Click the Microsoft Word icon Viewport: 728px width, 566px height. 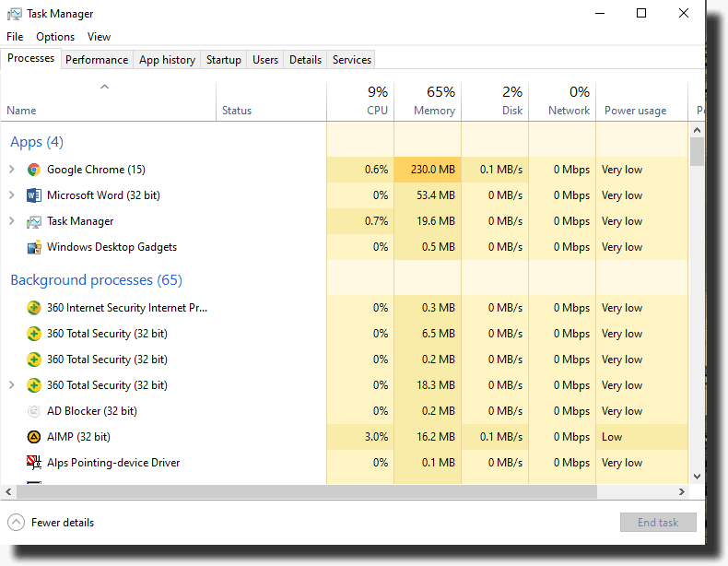(33, 195)
